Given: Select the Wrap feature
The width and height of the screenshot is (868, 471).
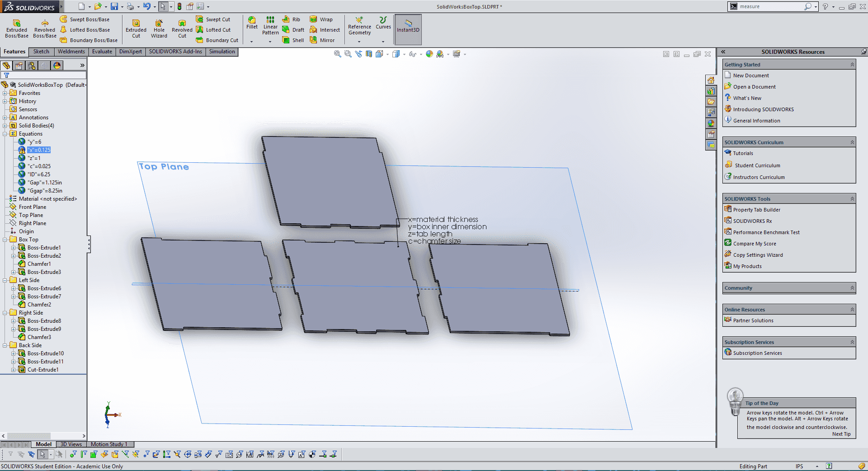Looking at the screenshot, I should pyautogui.click(x=321, y=19).
